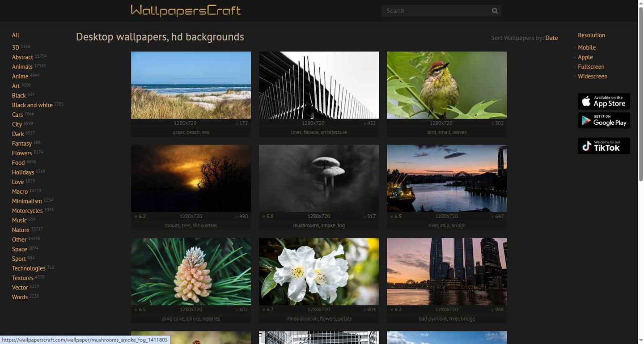Open the App Store badge

tap(604, 102)
